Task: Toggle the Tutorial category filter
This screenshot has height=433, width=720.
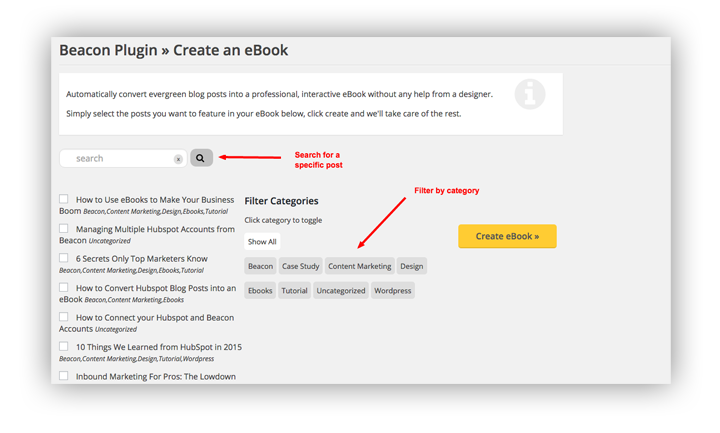Action: pos(294,291)
